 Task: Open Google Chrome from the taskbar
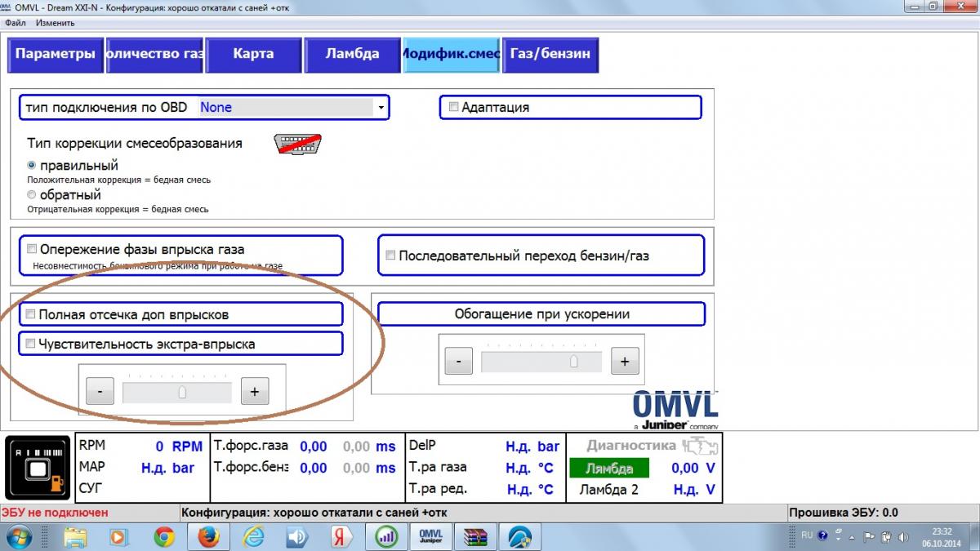tap(164, 536)
